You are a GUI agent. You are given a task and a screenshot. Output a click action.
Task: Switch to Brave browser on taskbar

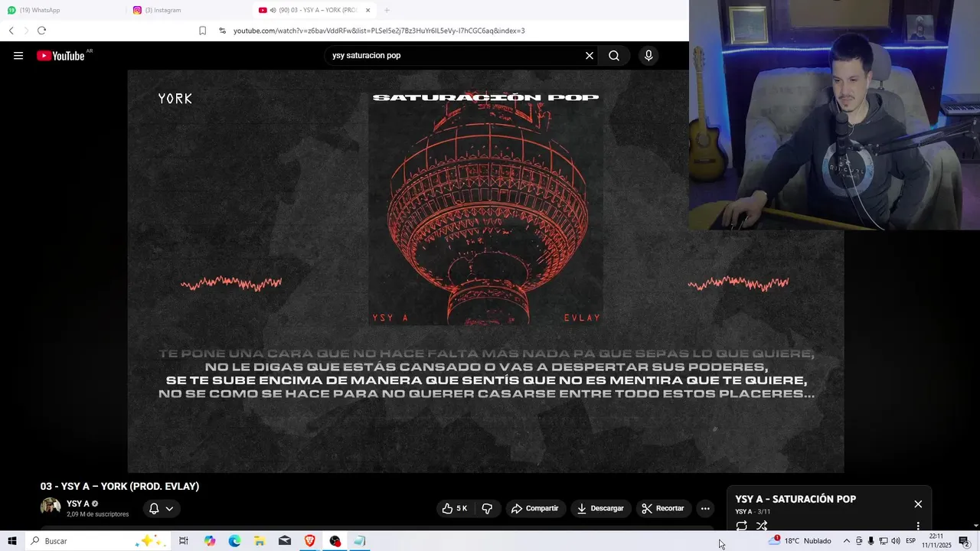click(x=310, y=541)
